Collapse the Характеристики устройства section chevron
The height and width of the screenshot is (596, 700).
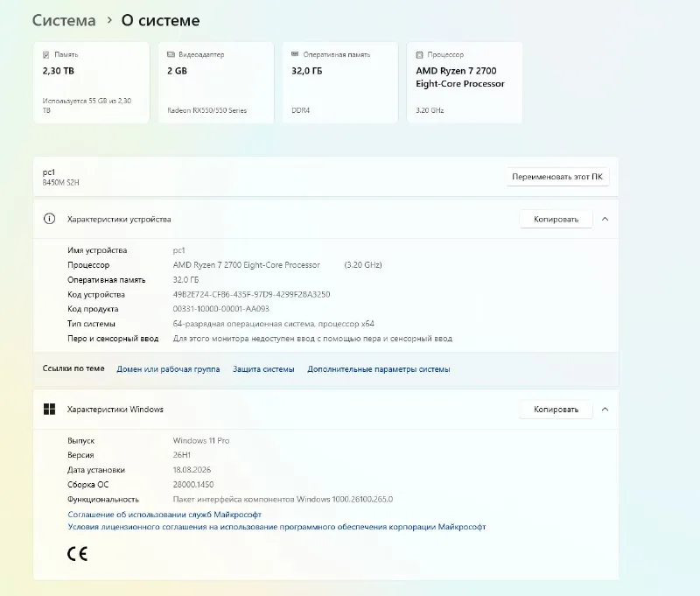tap(605, 219)
